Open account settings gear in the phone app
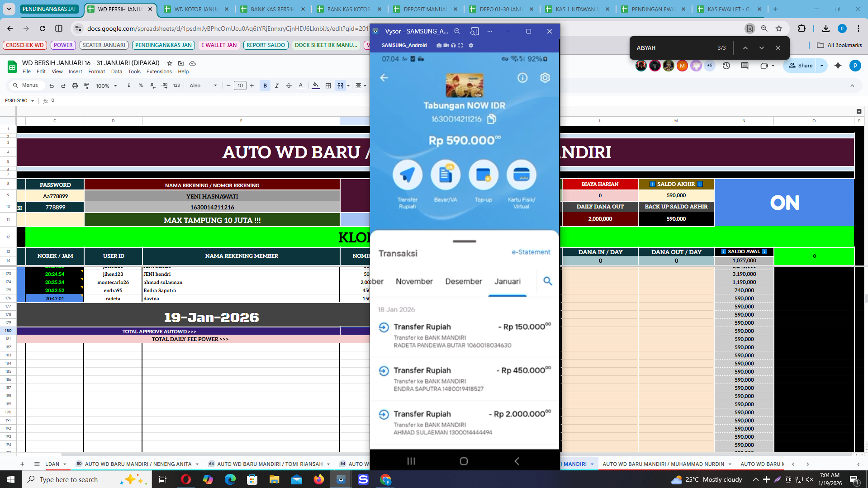 pyautogui.click(x=545, y=78)
